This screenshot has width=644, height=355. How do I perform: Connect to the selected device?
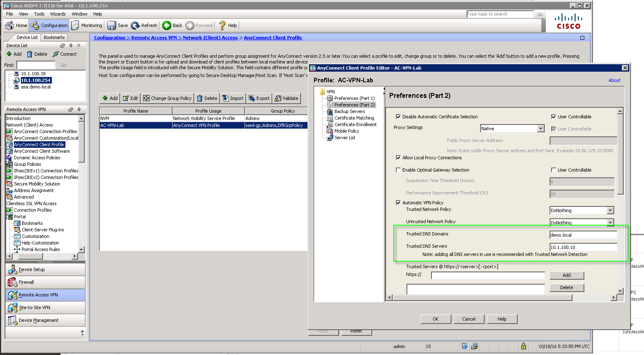click(x=65, y=54)
